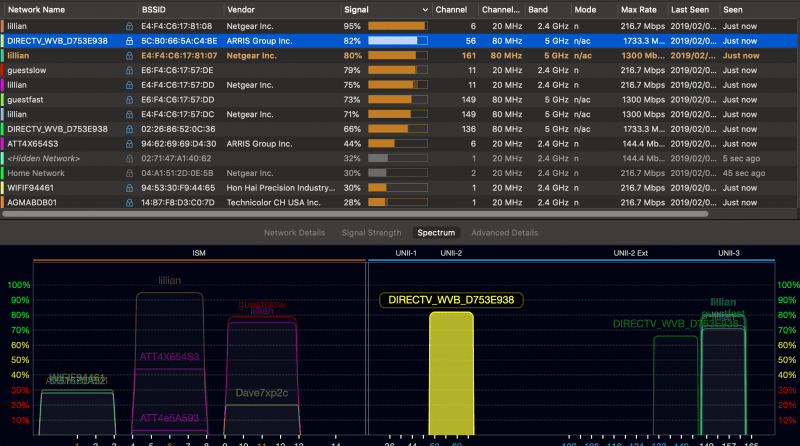Select the guestfast network row

[398, 100]
